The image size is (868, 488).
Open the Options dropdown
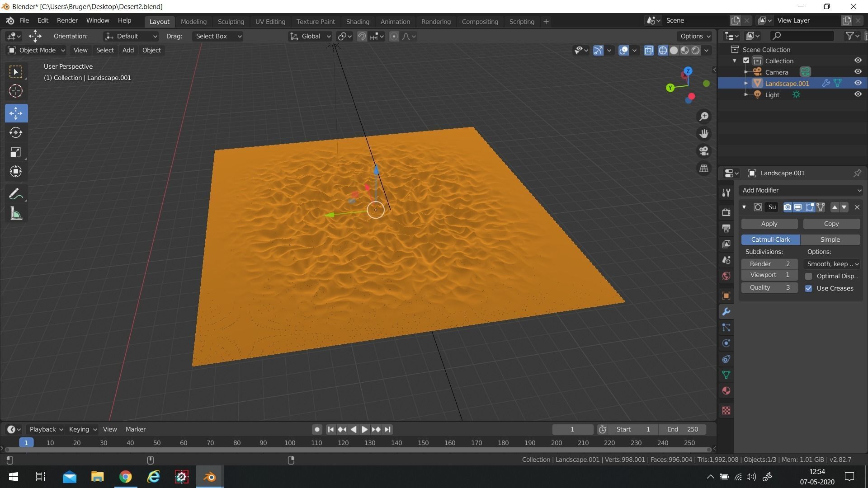(695, 36)
